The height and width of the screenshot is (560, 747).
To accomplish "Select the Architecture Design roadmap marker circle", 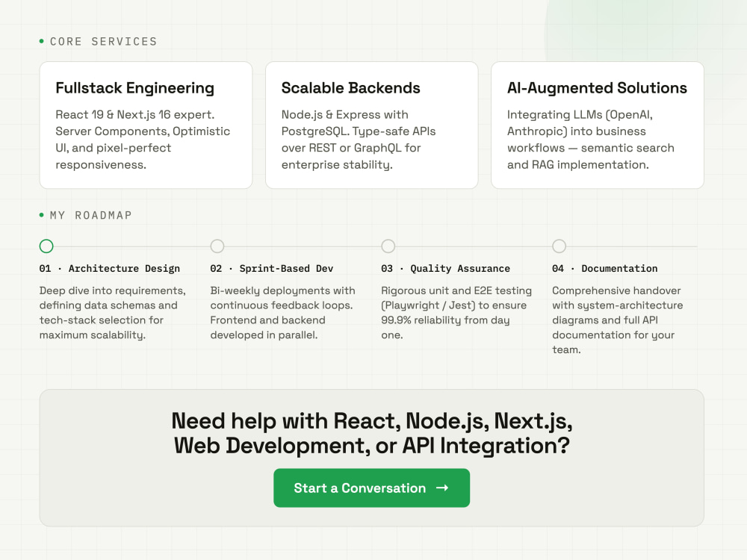I will pos(46,246).
